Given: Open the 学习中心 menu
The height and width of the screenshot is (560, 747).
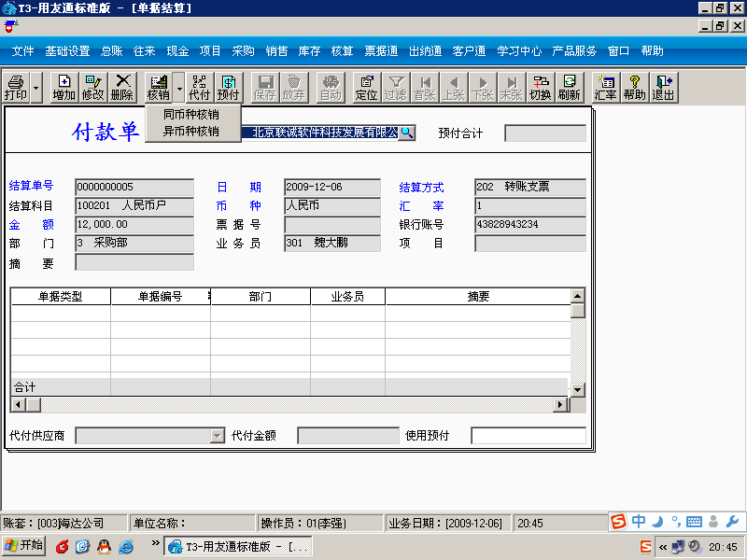Looking at the screenshot, I should coord(519,51).
